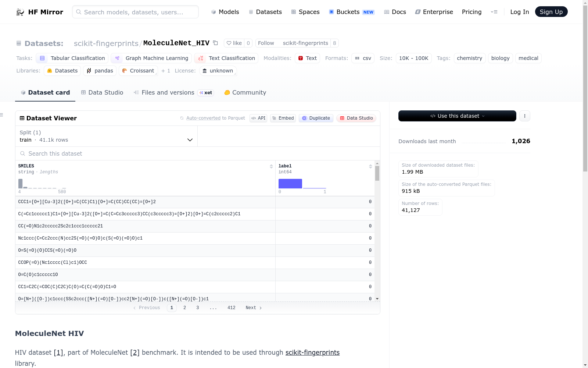
Task: Click the Tabular Classification task tag
Action: pos(72,58)
